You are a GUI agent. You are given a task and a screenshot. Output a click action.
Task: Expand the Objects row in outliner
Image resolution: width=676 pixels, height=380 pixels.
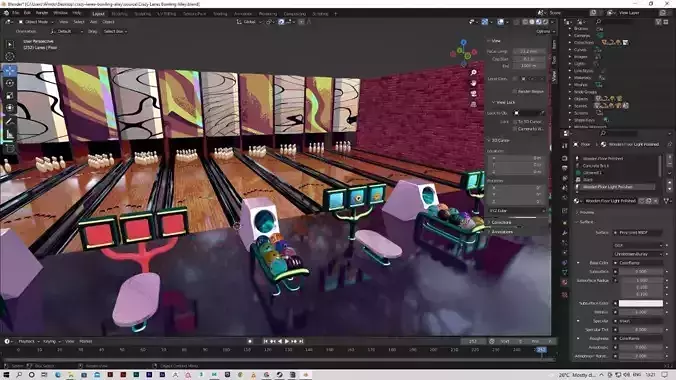(570, 99)
